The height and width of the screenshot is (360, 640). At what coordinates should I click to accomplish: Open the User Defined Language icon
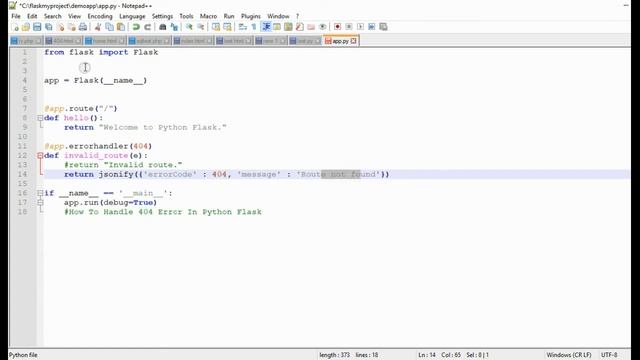(277, 27)
